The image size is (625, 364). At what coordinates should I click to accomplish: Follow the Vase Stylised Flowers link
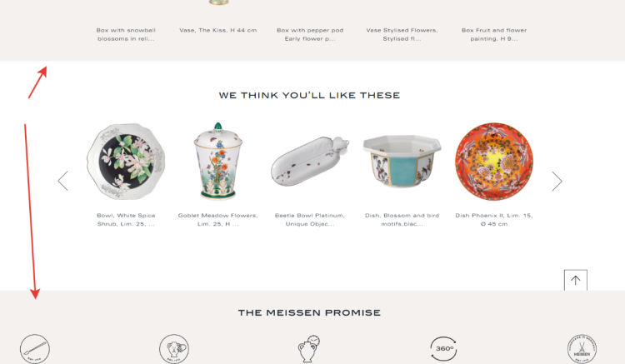[x=402, y=34]
